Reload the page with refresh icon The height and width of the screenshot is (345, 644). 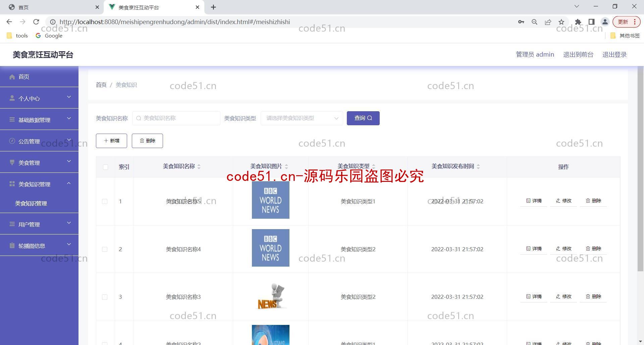pyautogui.click(x=36, y=22)
